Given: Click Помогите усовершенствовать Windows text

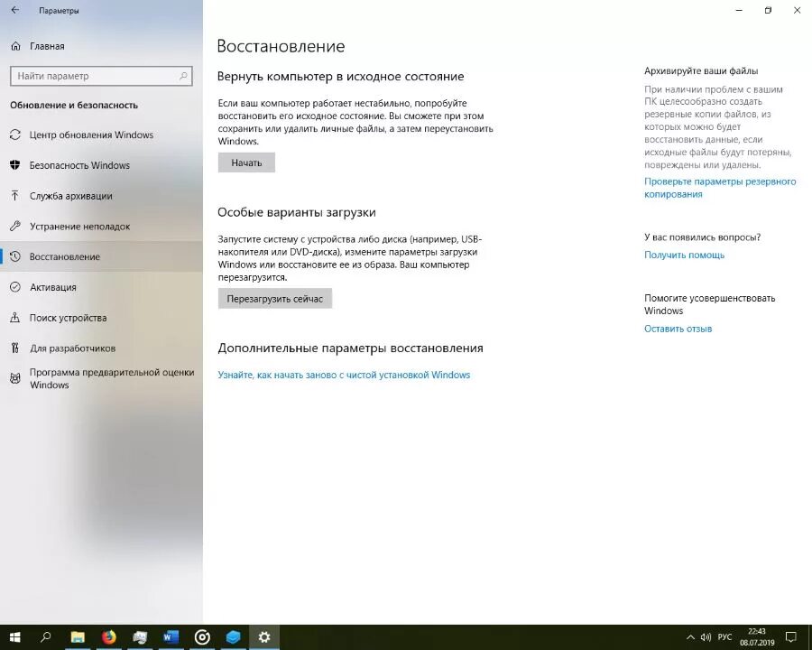Looking at the screenshot, I should 709,304.
